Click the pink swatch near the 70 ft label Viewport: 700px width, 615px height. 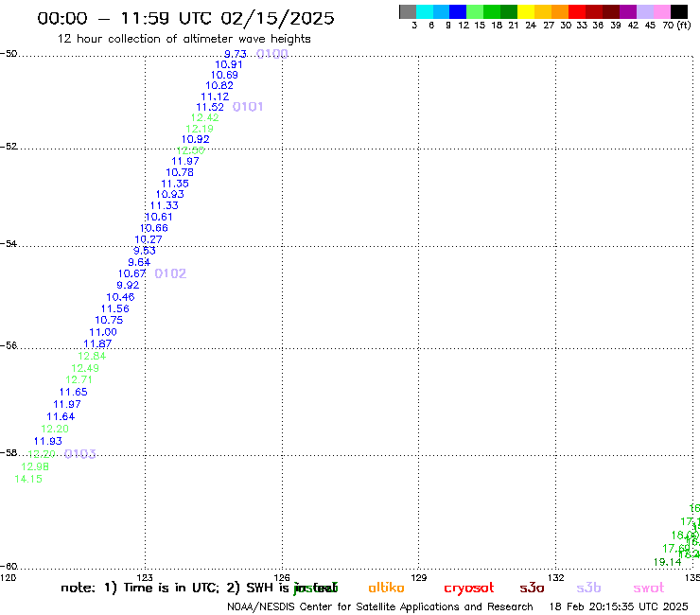pyautogui.click(x=661, y=11)
